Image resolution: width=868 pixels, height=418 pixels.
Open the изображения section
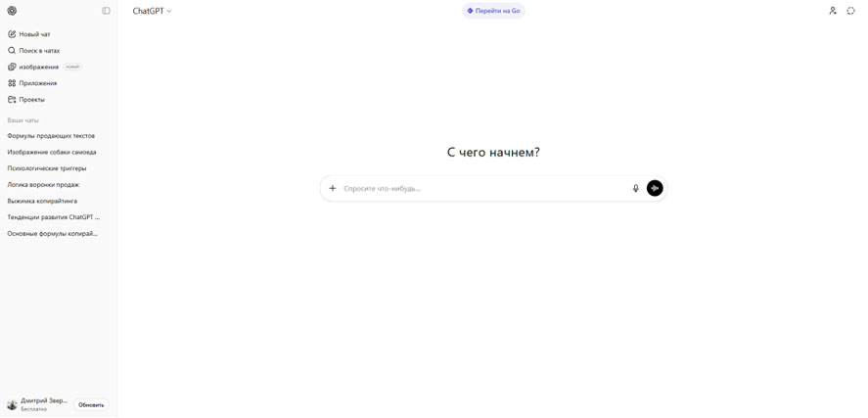click(39, 67)
